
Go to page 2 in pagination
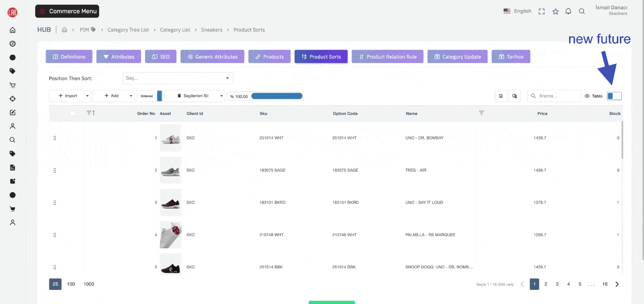coord(546,284)
